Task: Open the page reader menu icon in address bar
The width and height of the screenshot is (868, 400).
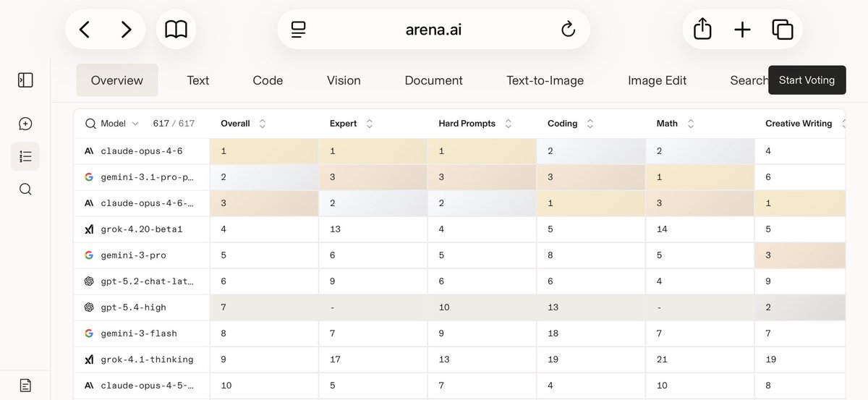Action: 298,29
